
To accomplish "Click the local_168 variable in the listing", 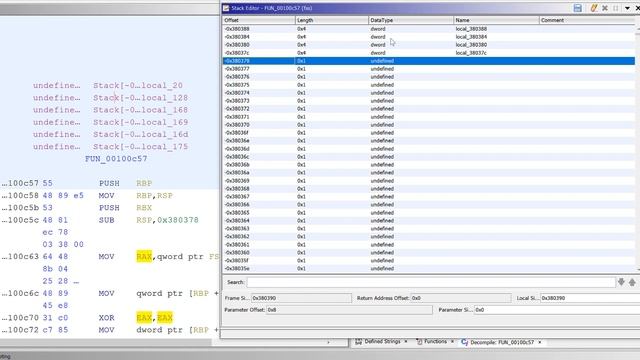I will tap(164, 110).
